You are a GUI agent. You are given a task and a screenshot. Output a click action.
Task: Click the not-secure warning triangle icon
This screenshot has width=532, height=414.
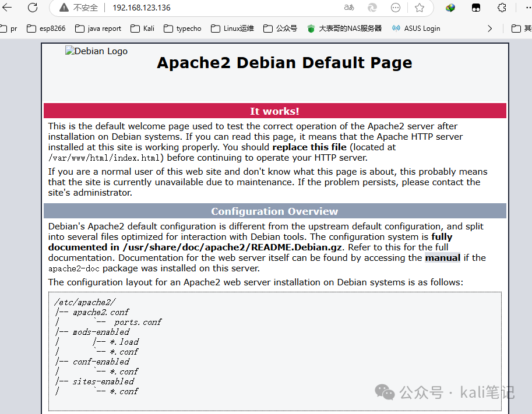click(64, 8)
